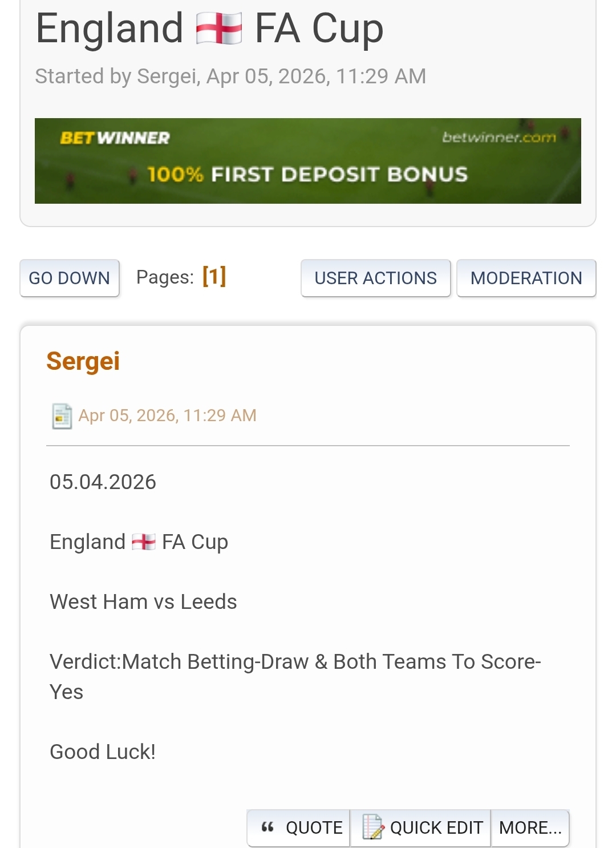Open Sergei's profile from post author name

click(x=83, y=361)
